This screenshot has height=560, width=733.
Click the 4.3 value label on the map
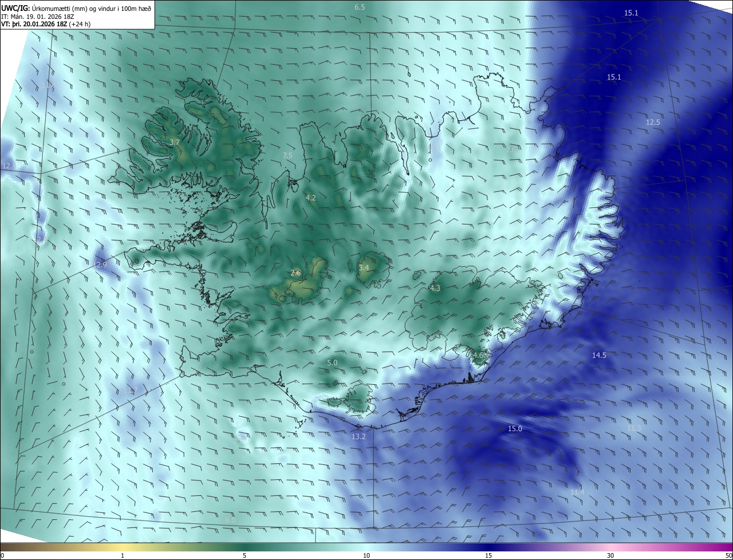point(435,288)
